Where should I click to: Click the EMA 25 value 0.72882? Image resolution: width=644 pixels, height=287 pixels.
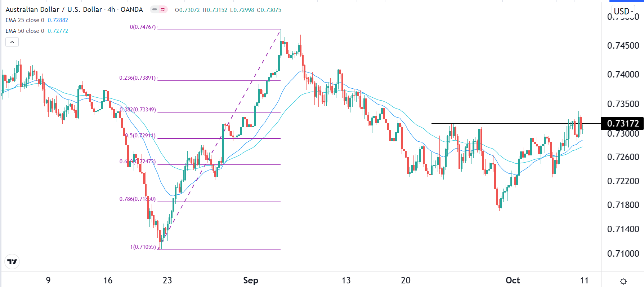point(58,20)
